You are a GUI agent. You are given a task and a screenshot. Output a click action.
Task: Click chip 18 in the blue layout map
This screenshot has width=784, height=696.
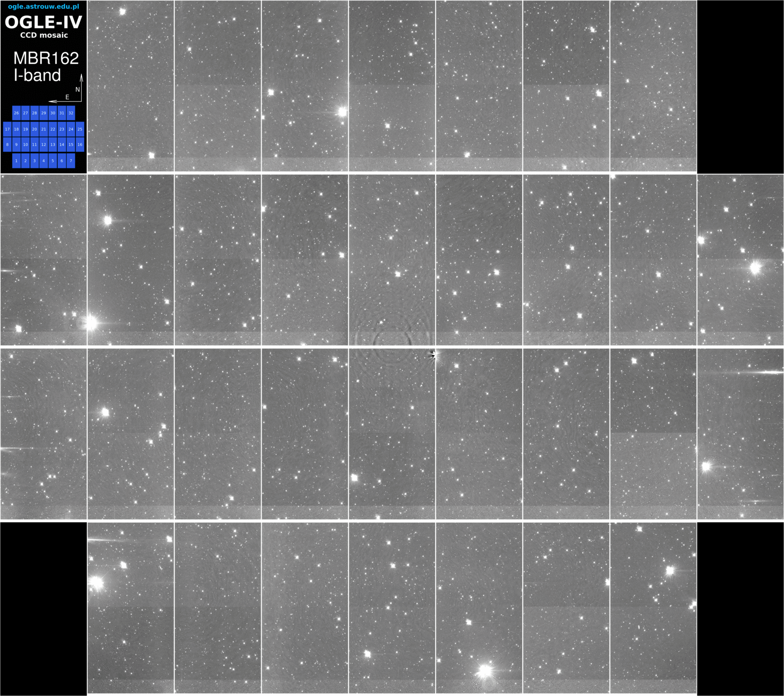click(x=16, y=129)
